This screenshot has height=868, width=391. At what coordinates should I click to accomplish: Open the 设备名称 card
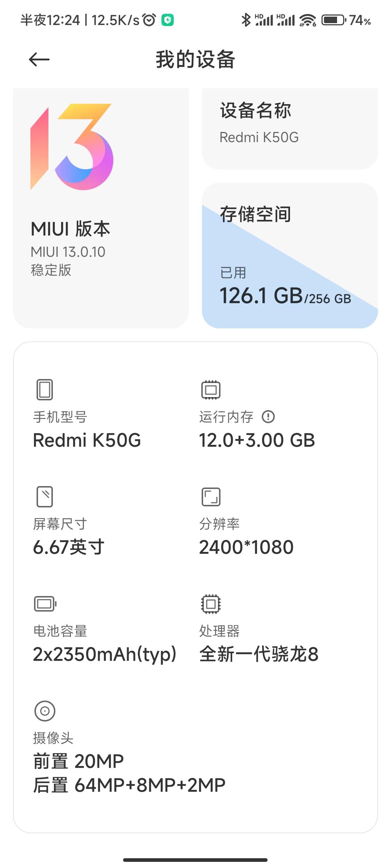(x=290, y=128)
